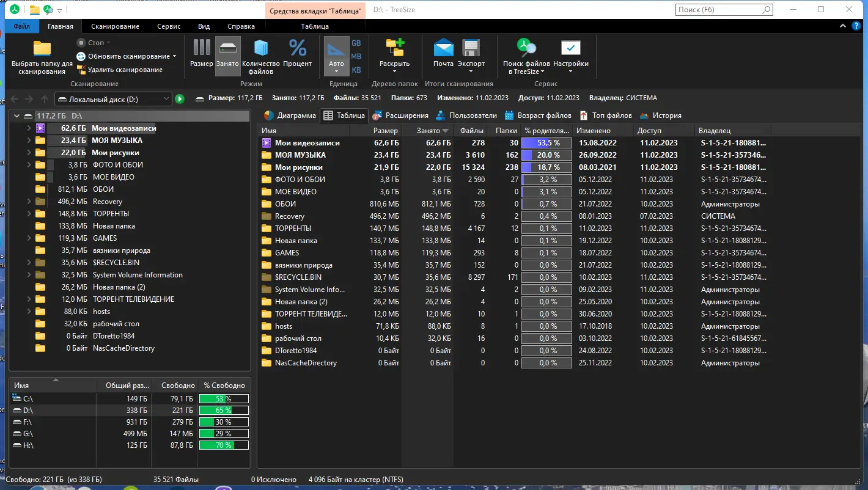Viewport: 868px width, 490px height.
Task: Switch to the Возраст файлов tab
Action: 538,115
